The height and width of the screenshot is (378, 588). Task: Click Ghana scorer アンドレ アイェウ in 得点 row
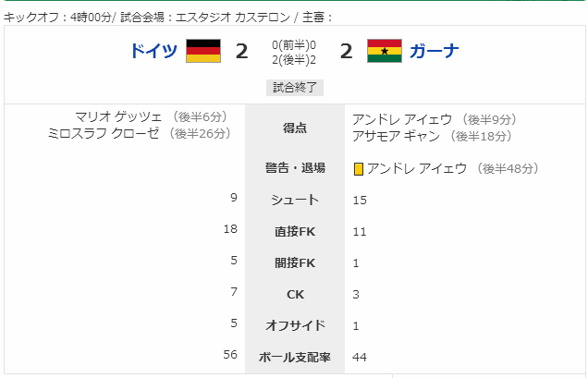(x=402, y=119)
